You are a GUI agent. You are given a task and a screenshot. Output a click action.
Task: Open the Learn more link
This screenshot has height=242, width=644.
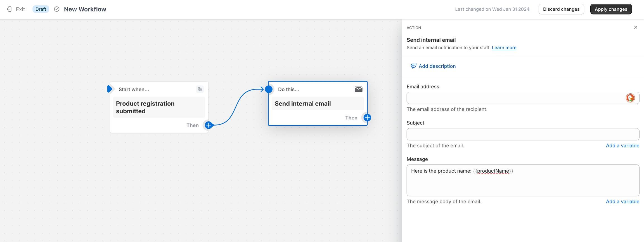(x=504, y=48)
